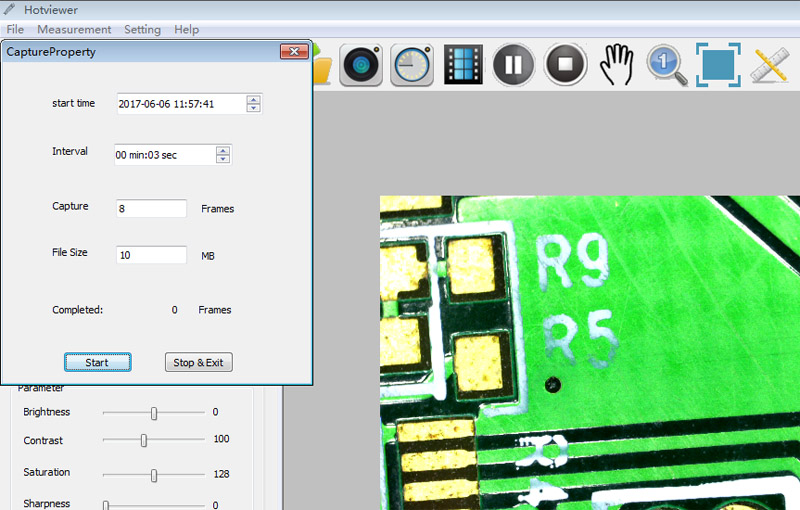Viewport: 800px width, 510px height.
Task: Click the camera snapshot icon
Action: tap(361, 66)
